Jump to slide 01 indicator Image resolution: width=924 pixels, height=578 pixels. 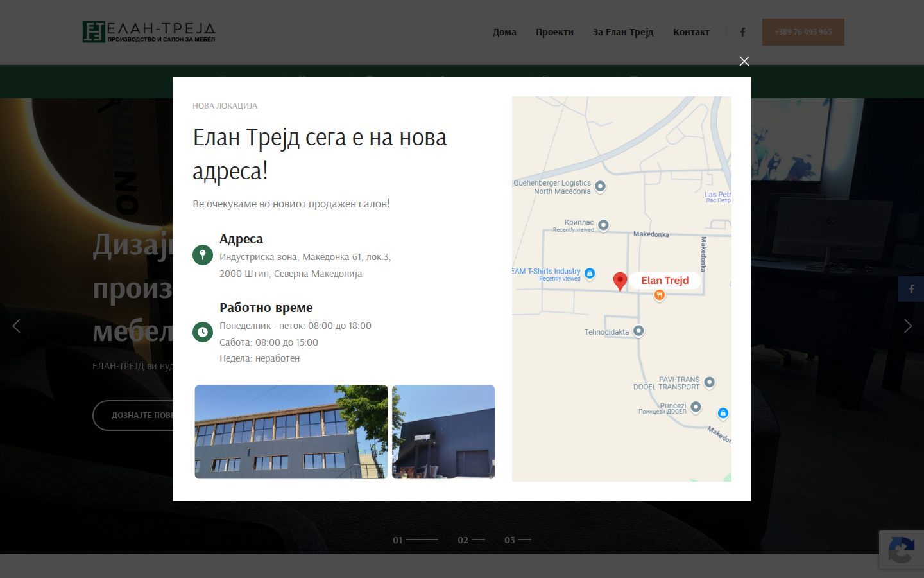(x=415, y=540)
